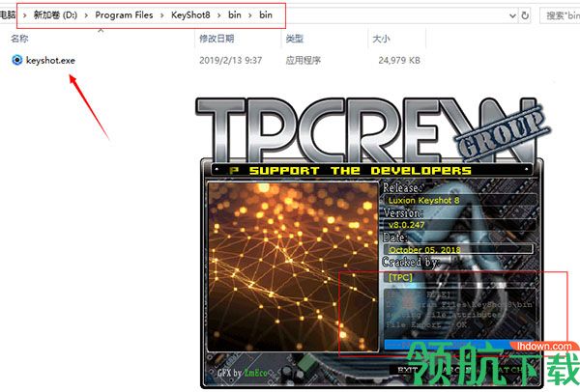Select the final bin breadcrumb segment
Screen dimensions: 580x392
(x=266, y=15)
